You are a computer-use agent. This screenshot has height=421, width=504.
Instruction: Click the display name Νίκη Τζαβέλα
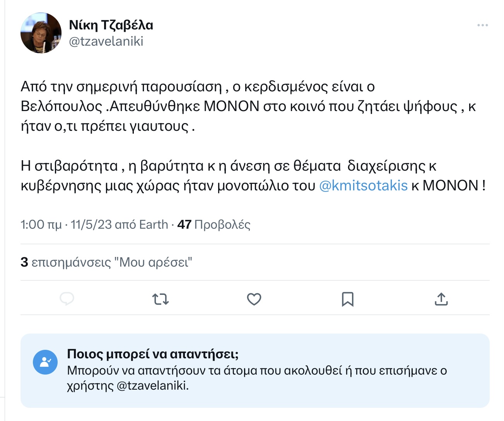pos(111,25)
